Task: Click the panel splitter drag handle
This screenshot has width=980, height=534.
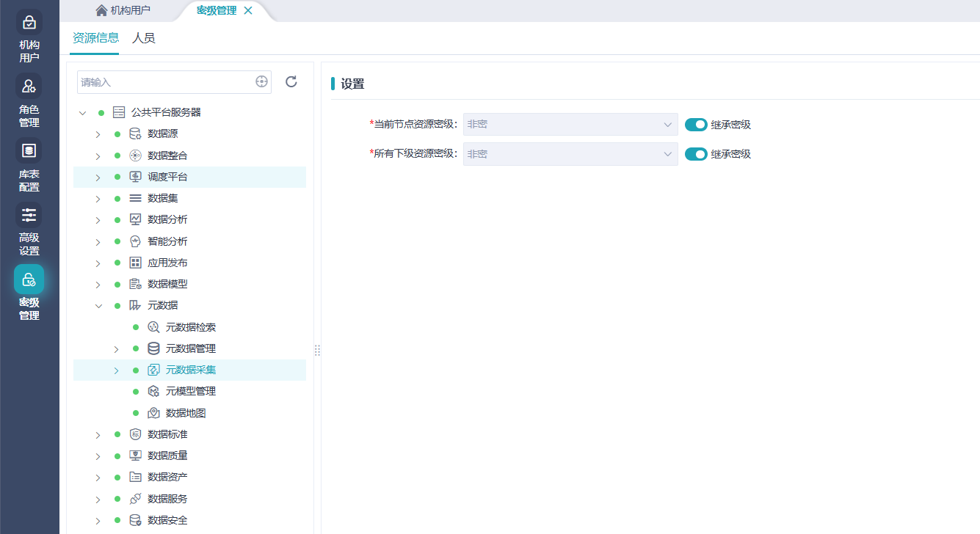Action: point(317,351)
